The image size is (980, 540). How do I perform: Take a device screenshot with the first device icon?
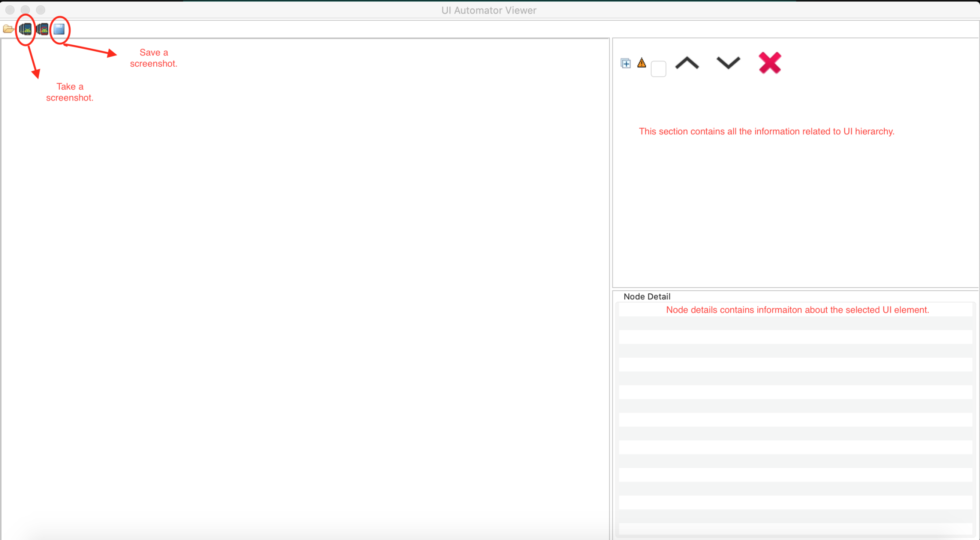tap(25, 29)
